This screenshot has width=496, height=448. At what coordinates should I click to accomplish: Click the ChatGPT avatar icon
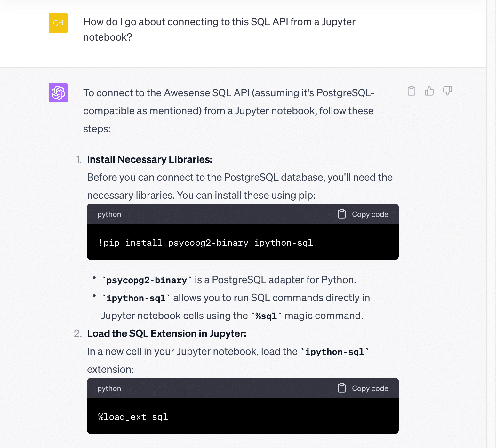[58, 93]
